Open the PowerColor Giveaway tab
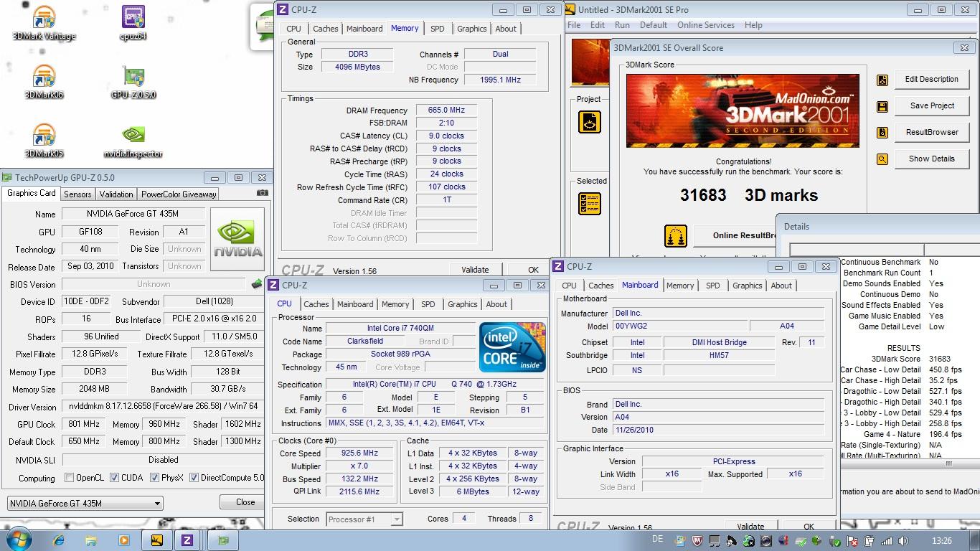 [x=179, y=194]
